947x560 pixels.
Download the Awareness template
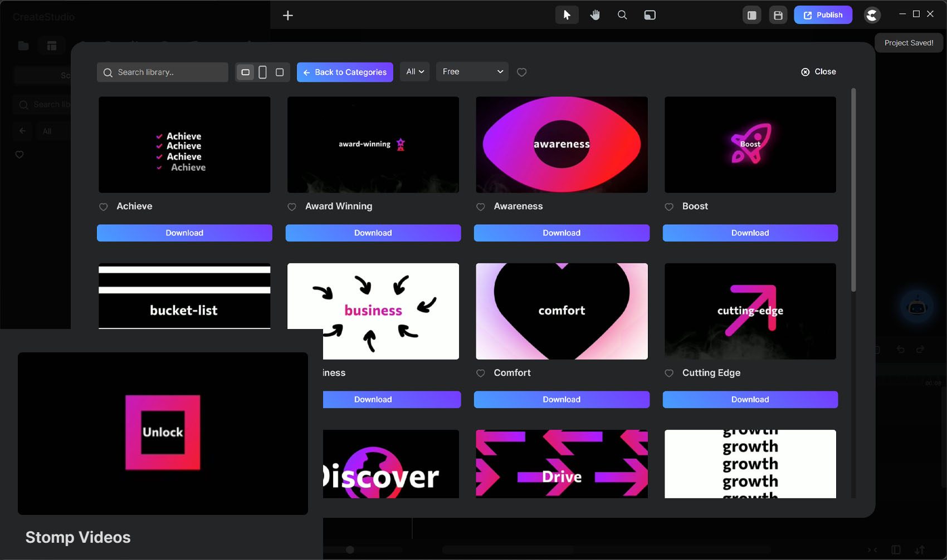[561, 233]
